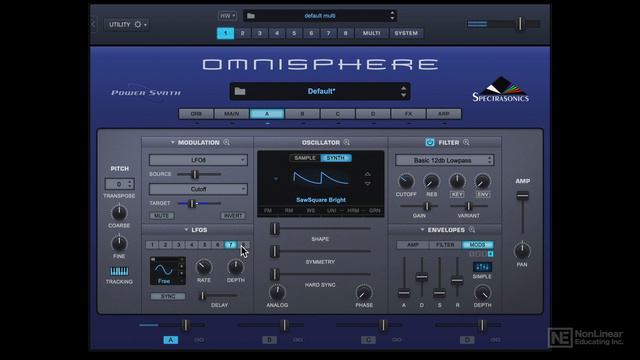Click the keyboard Tracking icon
The height and width of the screenshot is (360, 640).
[x=119, y=271]
